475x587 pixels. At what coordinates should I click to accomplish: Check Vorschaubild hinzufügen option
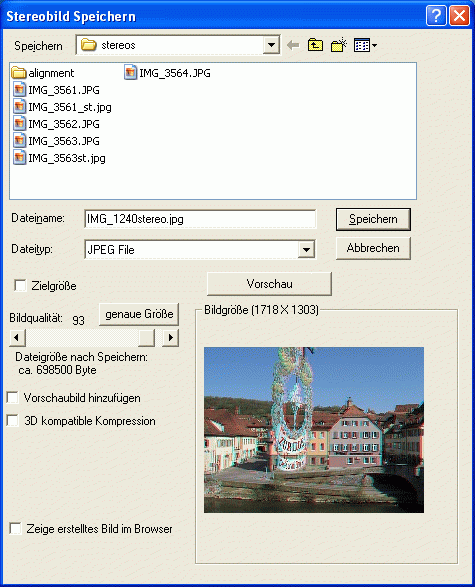coord(13,398)
